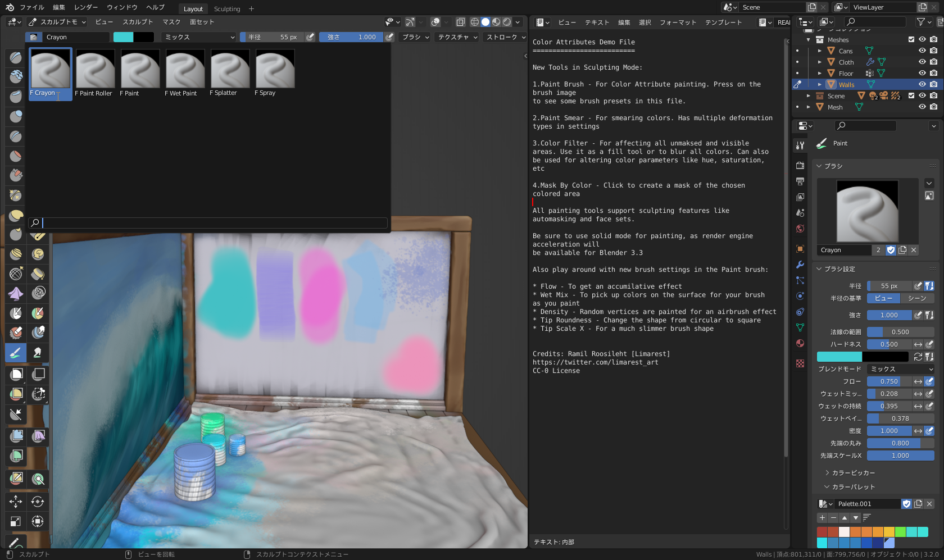The image size is (944, 560).
Task: Uncheck the Scene collection checkbox in outliner
Action: (x=911, y=96)
